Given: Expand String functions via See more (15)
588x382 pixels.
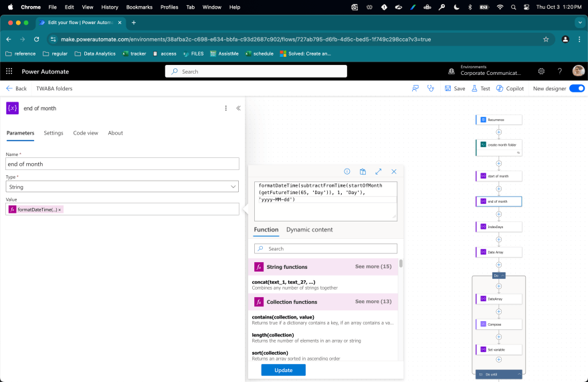Looking at the screenshot, I should [373, 267].
